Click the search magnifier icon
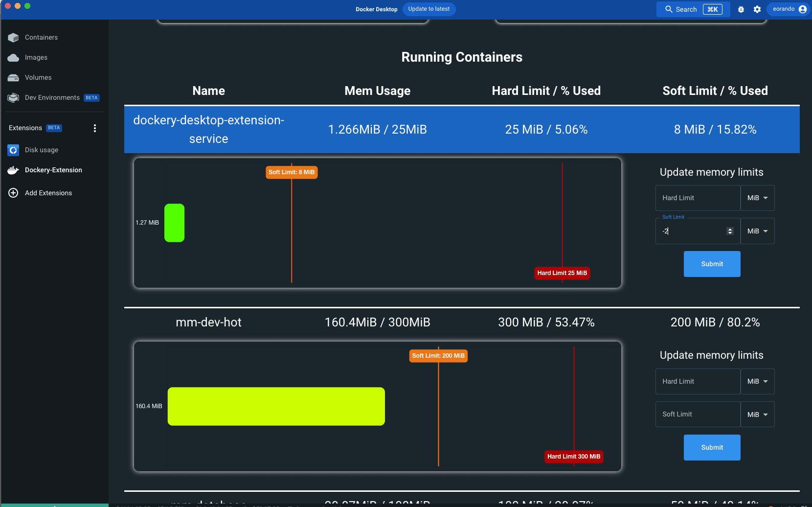 pyautogui.click(x=669, y=9)
